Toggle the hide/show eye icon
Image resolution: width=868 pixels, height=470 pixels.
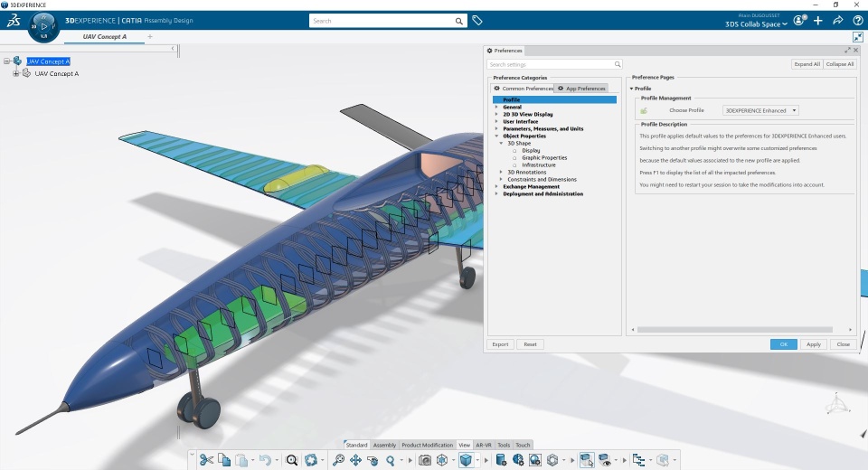pos(605,459)
